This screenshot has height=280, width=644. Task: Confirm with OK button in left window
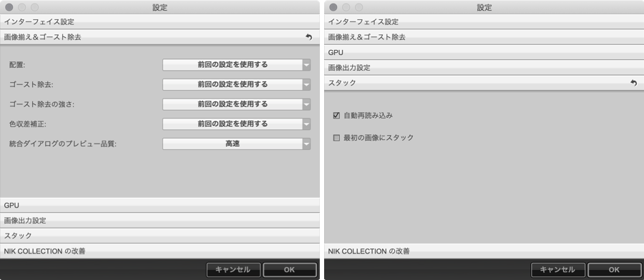[290, 270]
